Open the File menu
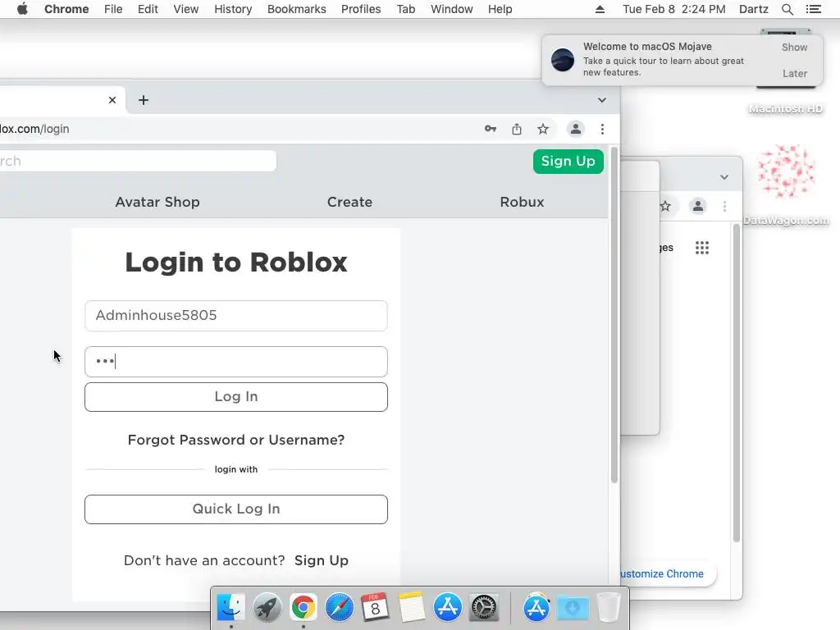The width and height of the screenshot is (840, 630). (x=113, y=9)
